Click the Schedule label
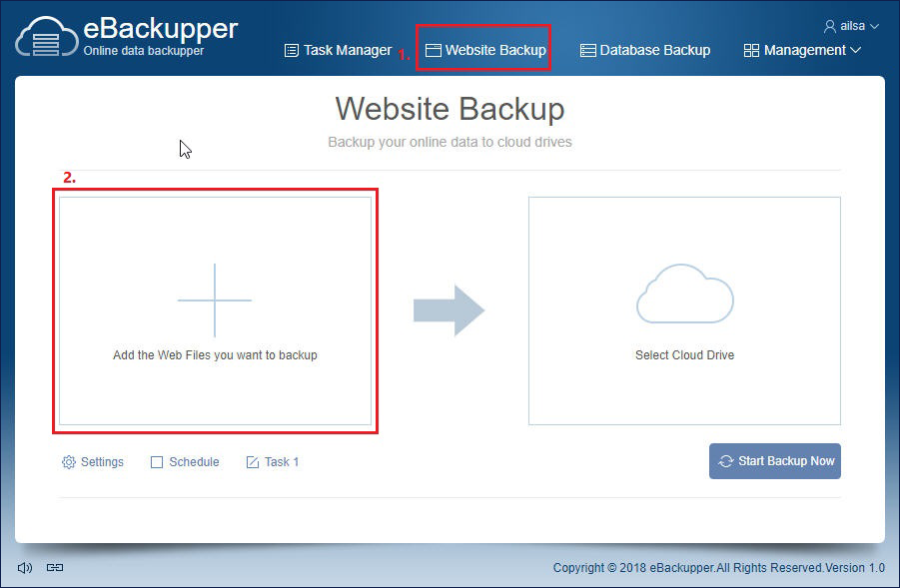Screen dimensions: 900x588 click(194, 462)
